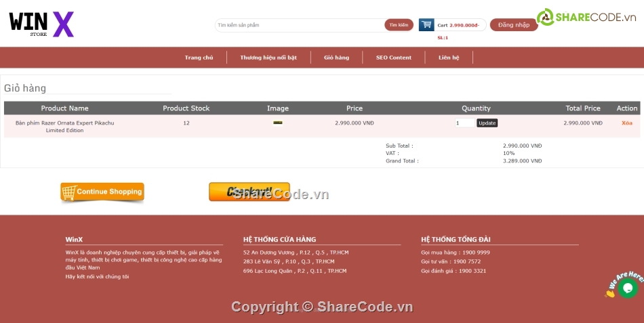The height and width of the screenshot is (323, 644).
Task: Click the Razer Ornata keyboard product name
Action: point(64,127)
